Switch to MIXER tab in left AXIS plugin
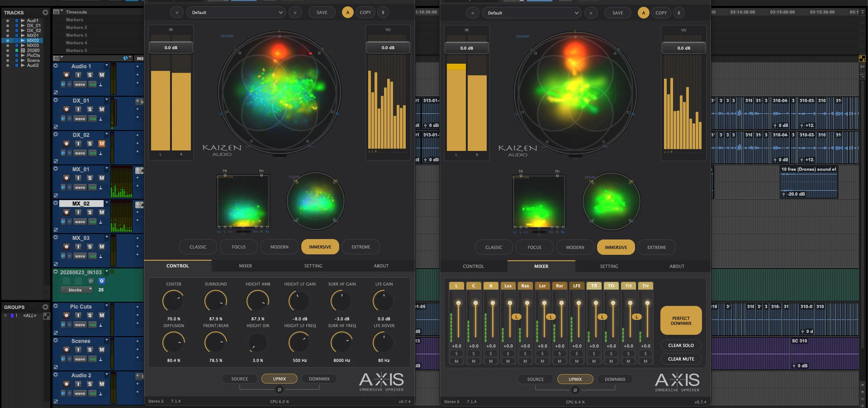 (246, 266)
